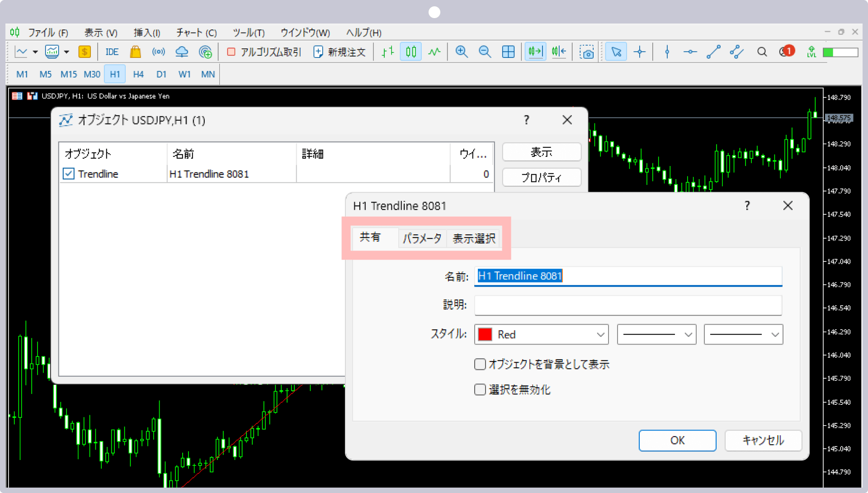Open the Red color dropdown

tap(542, 335)
